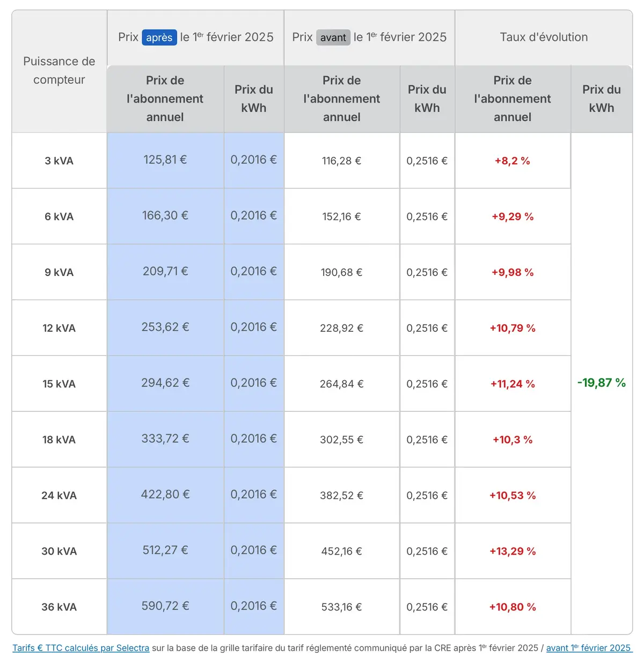Click the 15 kVA row '0,2016 €' kWh price
Image resolution: width=644 pixels, height=662 pixels.
click(x=254, y=383)
